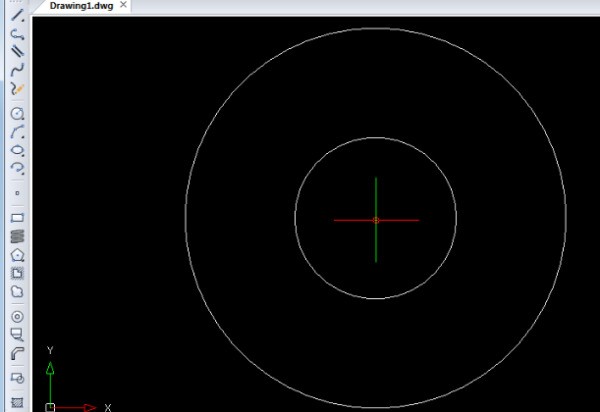
Task: Select the Freehand sketch tool with pencil
Action: (x=17, y=89)
